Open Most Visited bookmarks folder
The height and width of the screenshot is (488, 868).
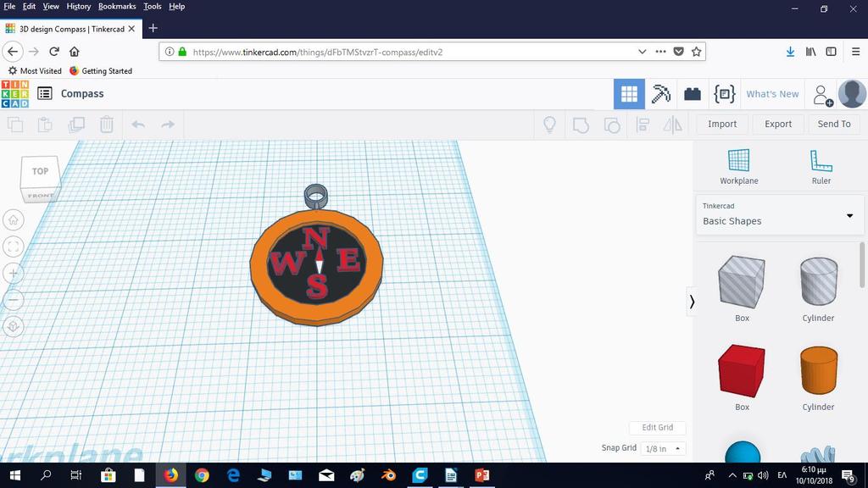pyautogui.click(x=35, y=71)
